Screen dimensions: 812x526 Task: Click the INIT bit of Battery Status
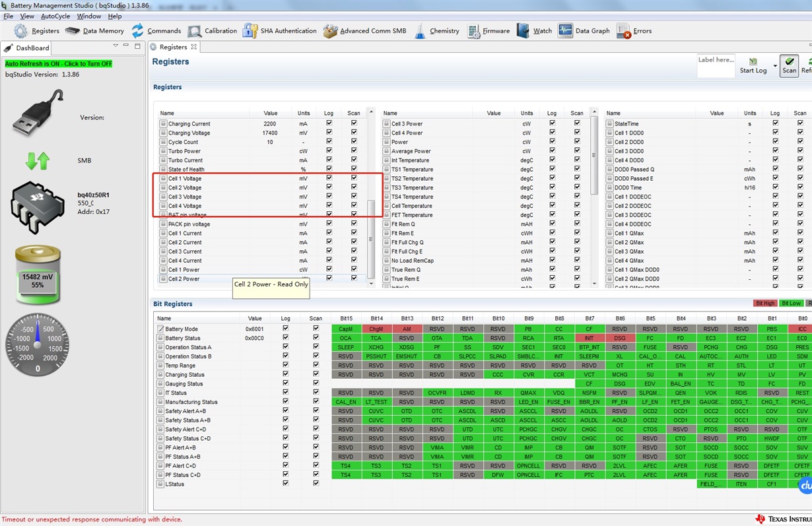pos(589,338)
